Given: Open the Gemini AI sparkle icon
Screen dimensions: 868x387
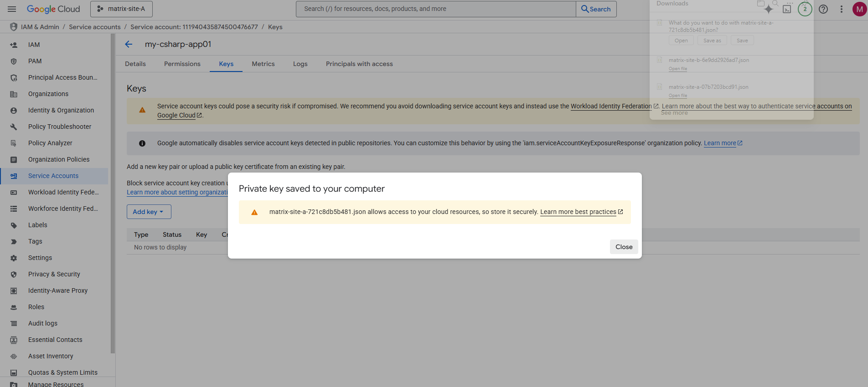Looking at the screenshot, I should tap(769, 9).
